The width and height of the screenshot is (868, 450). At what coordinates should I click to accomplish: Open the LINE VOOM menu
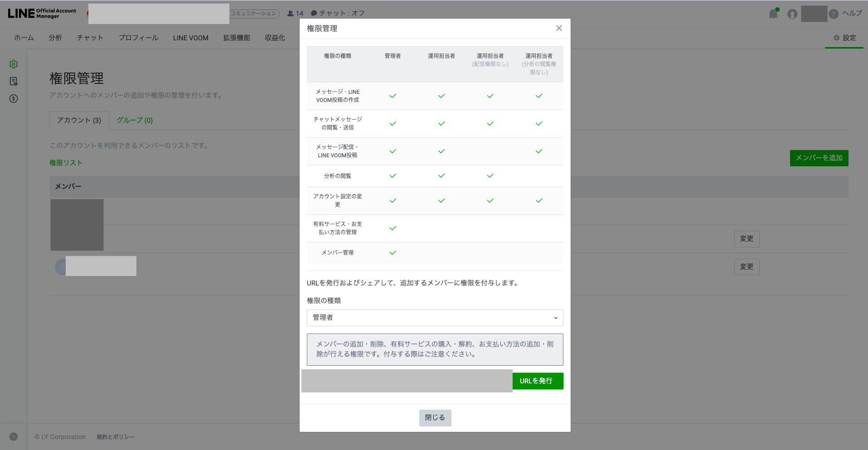[x=190, y=38]
